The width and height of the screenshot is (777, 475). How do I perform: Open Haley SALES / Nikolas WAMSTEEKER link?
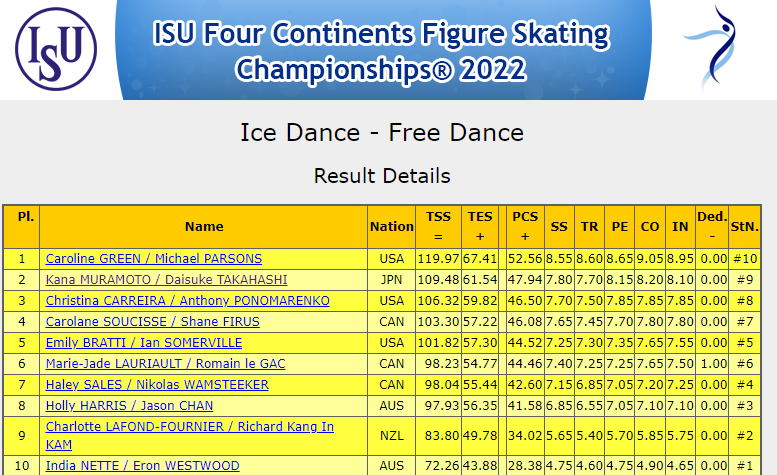pyautogui.click(x=157, y=385)
